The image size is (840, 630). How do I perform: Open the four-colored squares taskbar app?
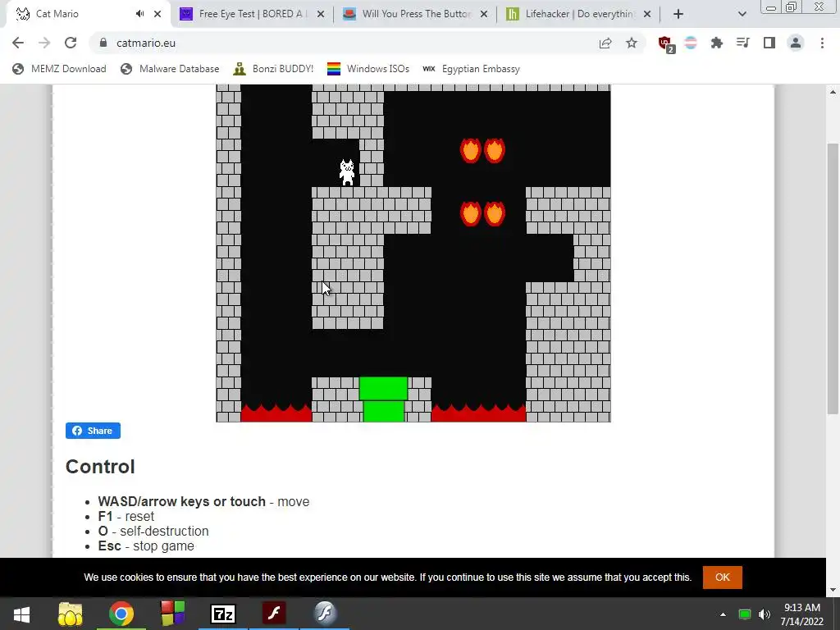coord(172,614)
